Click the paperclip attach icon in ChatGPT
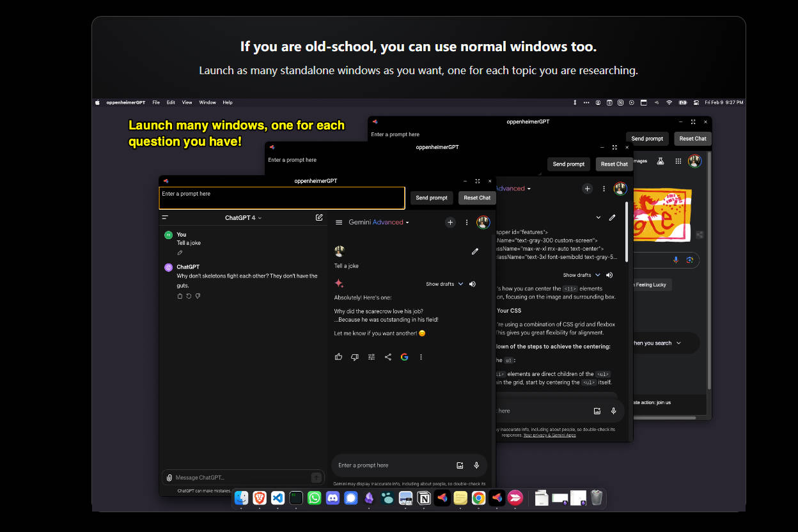The height and width of the screenshot is (532, 798). coord(169,478)
